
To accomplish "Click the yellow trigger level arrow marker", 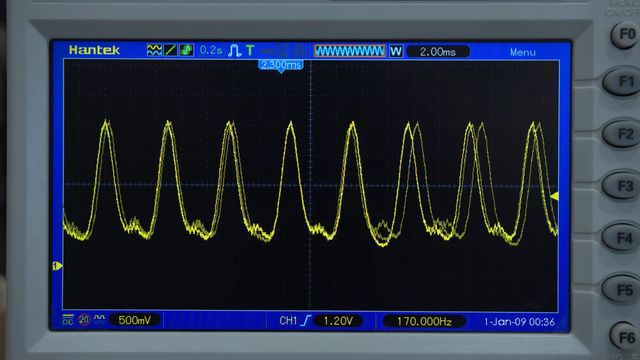I will point(555,196).
